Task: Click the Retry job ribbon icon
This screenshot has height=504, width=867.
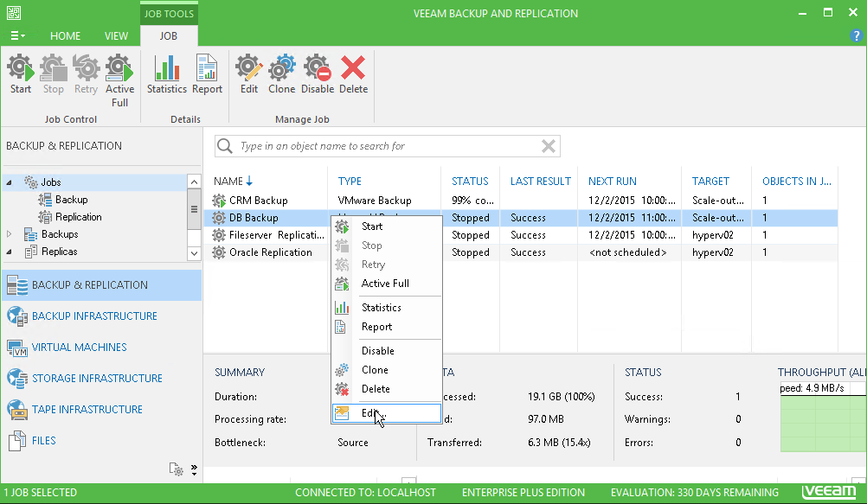Action: (86, 74)
